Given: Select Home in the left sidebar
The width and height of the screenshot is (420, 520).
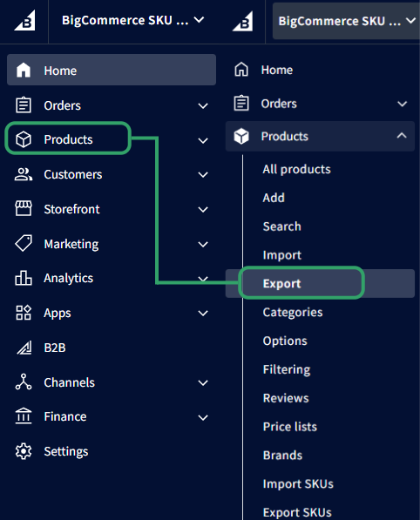Looking at the screenshot, I should pyautogui.click(x=112, y=70).
